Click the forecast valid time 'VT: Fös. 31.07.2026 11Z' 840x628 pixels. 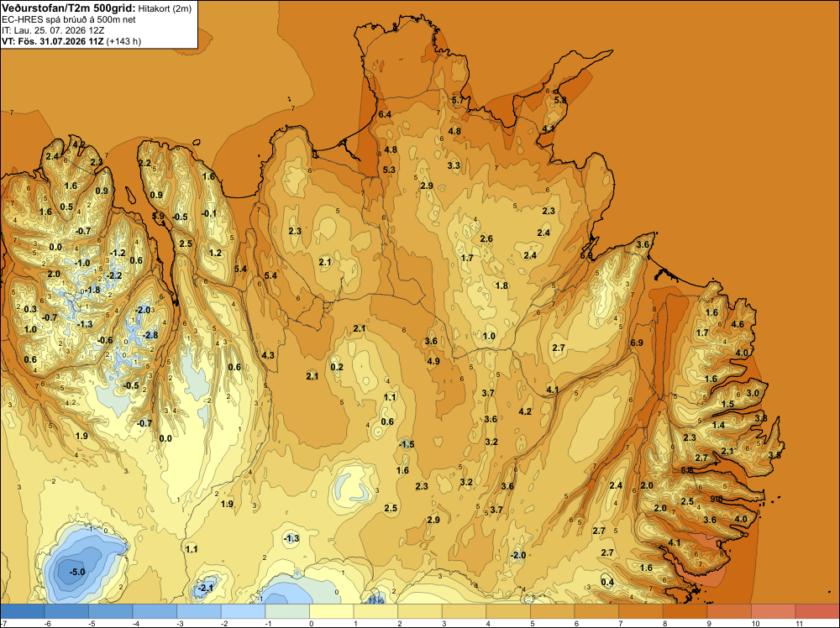[53, 41]
